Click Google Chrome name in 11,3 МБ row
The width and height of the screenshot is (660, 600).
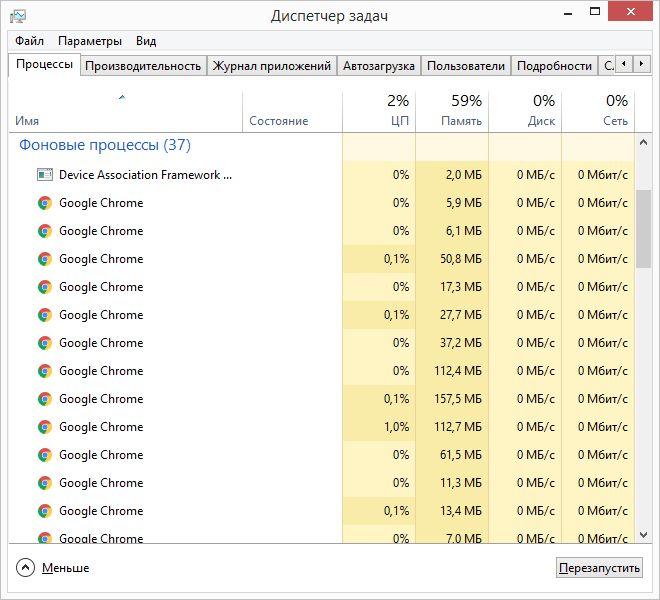101,483
